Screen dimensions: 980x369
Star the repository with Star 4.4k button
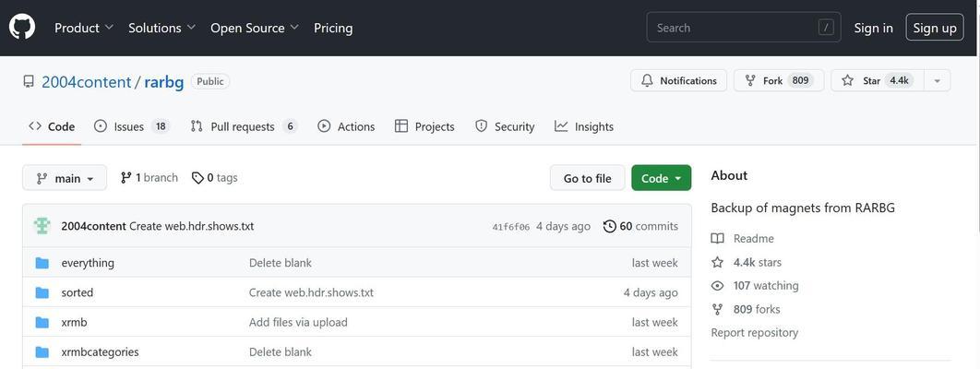point(878,80)
